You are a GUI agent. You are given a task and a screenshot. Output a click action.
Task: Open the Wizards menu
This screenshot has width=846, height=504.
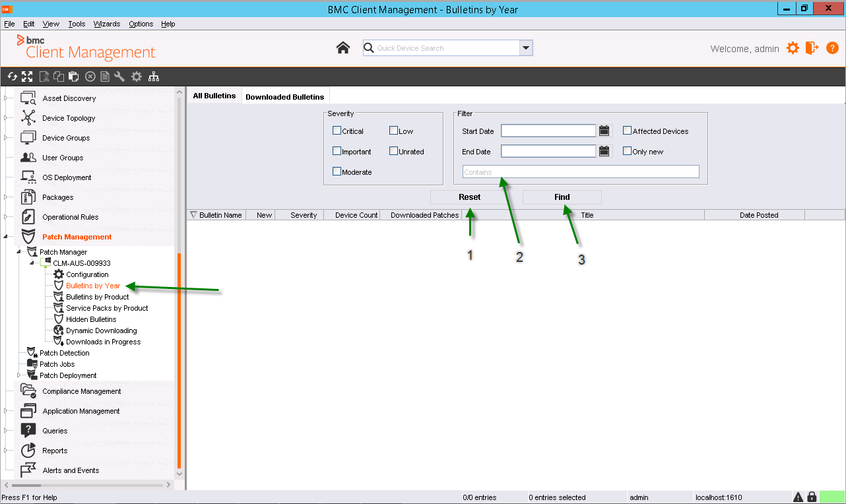106,24
